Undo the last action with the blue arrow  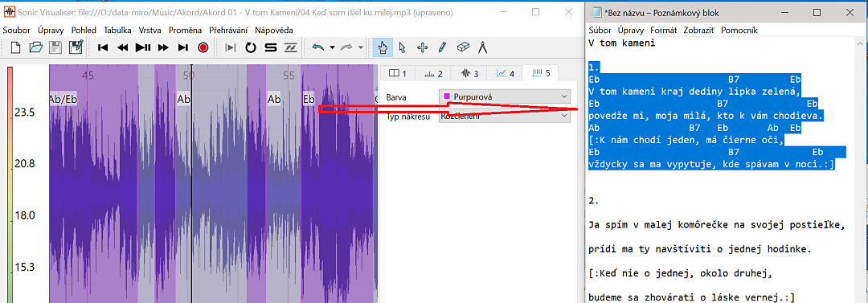tap(317, 47)
